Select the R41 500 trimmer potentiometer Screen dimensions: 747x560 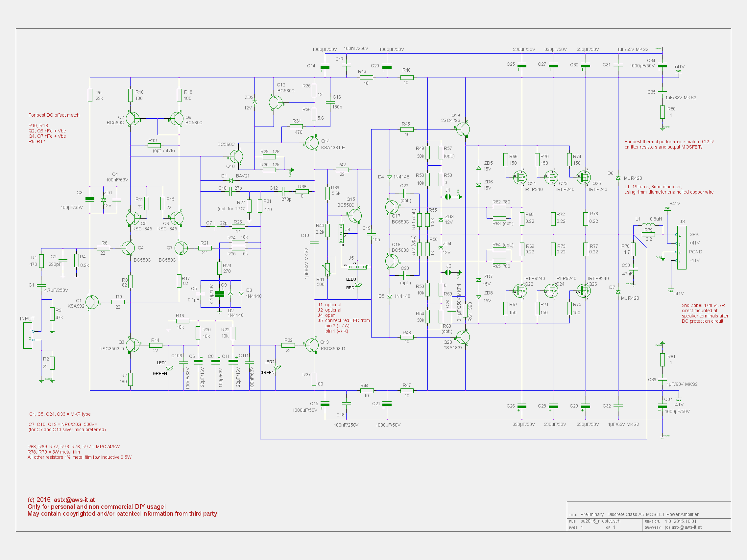327,269
